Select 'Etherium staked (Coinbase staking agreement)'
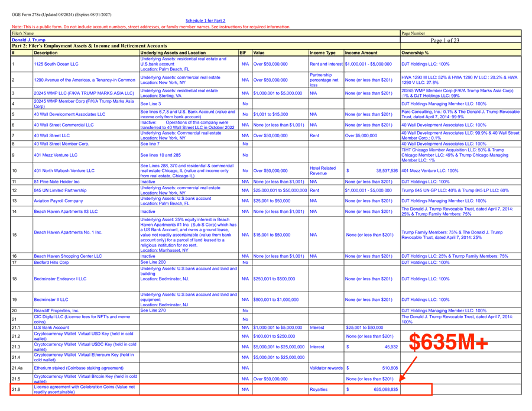 click(79, 368)
